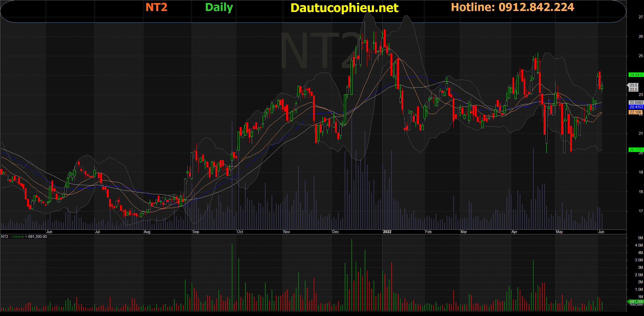Select the 5M level on the volume axis
The image size is (644, 316).
tap(640, 238)
